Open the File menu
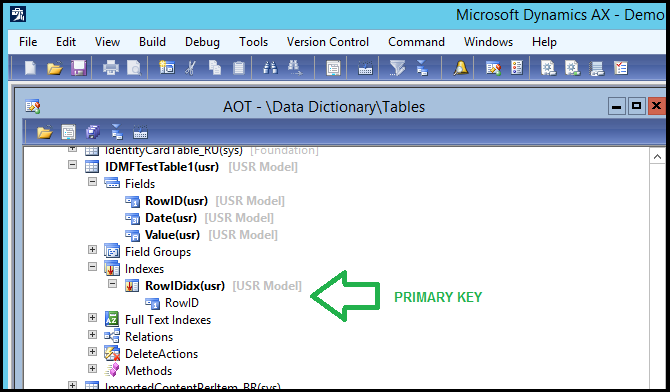 28,42
